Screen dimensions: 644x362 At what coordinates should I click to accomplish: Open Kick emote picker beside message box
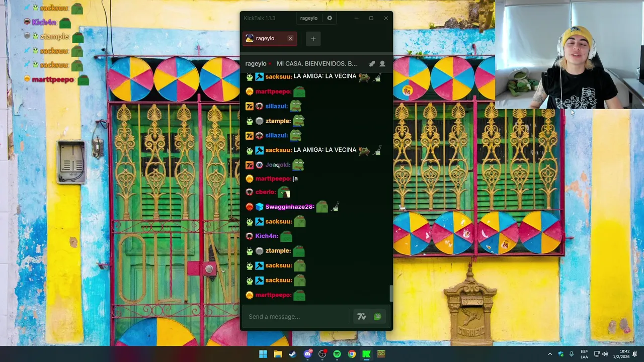pyautogui.click(x=377, y=317)
